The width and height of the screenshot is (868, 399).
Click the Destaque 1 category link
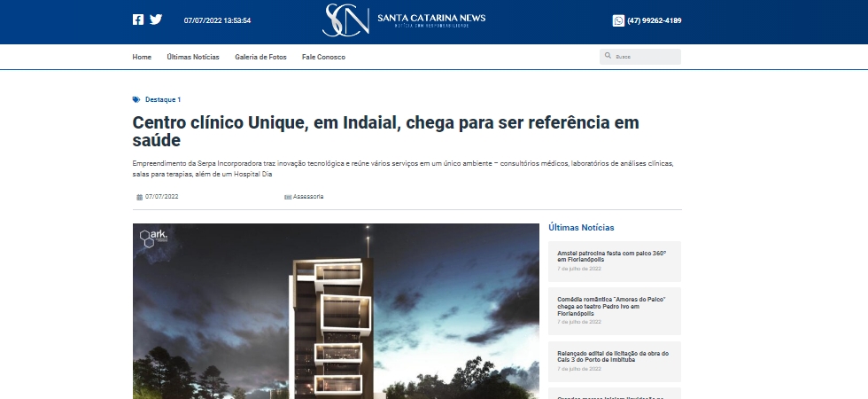click(163, 99)
